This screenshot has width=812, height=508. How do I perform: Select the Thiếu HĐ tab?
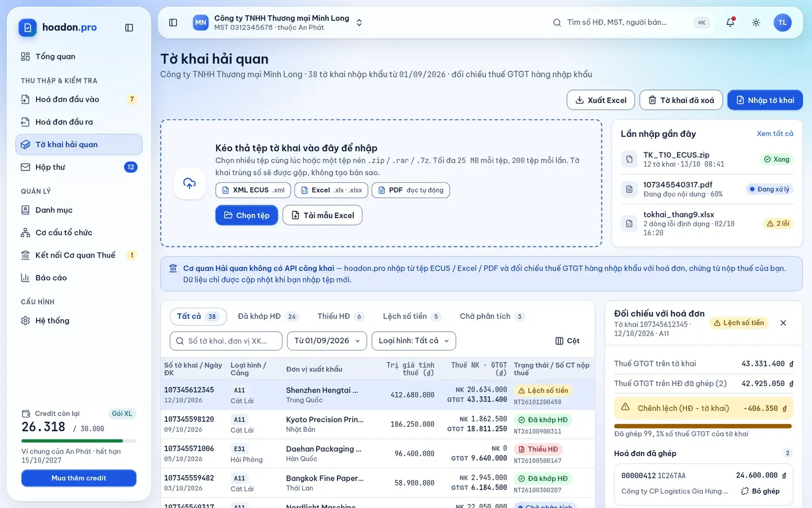341,316
